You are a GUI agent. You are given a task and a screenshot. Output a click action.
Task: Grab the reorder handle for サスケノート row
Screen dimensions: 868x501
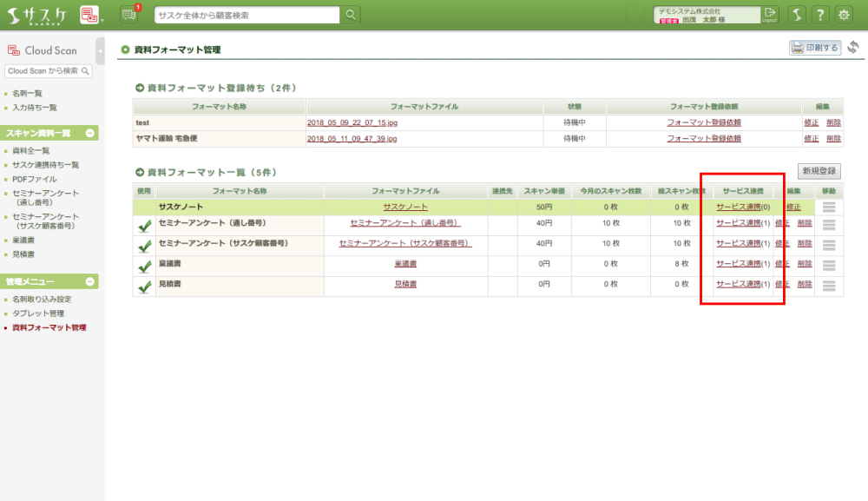[828, 207]
